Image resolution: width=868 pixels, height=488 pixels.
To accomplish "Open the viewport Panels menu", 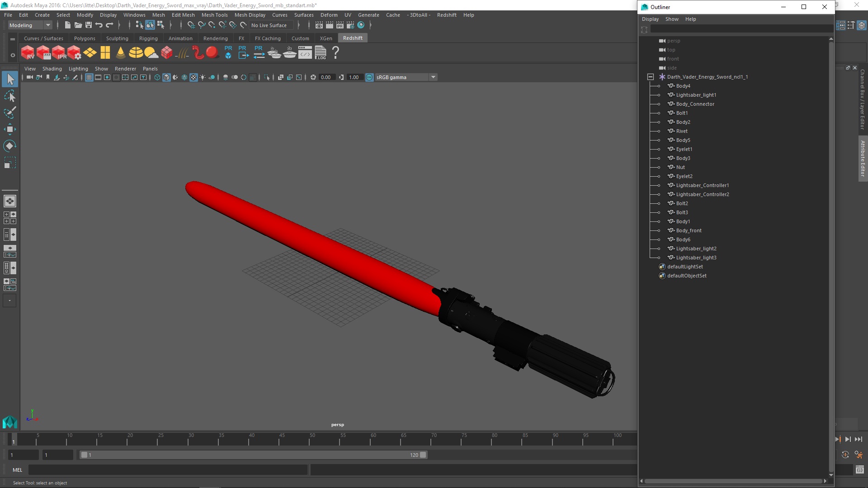I will (x=150, y=69).
